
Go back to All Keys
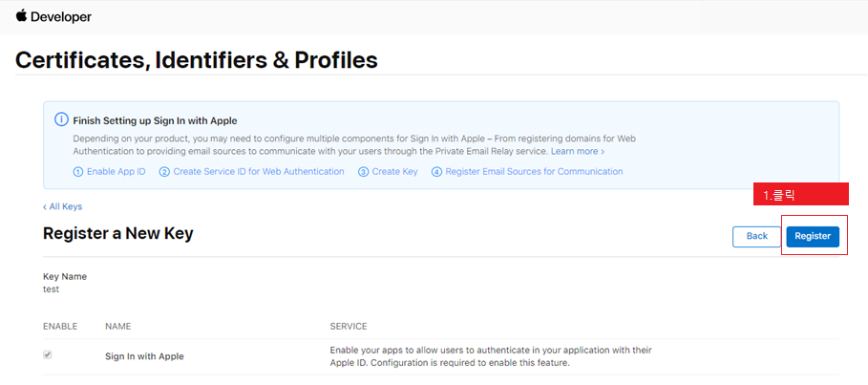(63, 206)
